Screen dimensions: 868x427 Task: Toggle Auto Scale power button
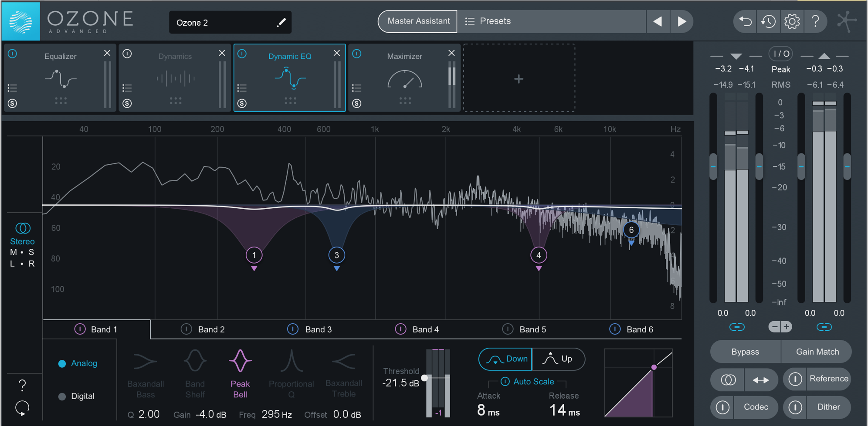tap(505, 381)
